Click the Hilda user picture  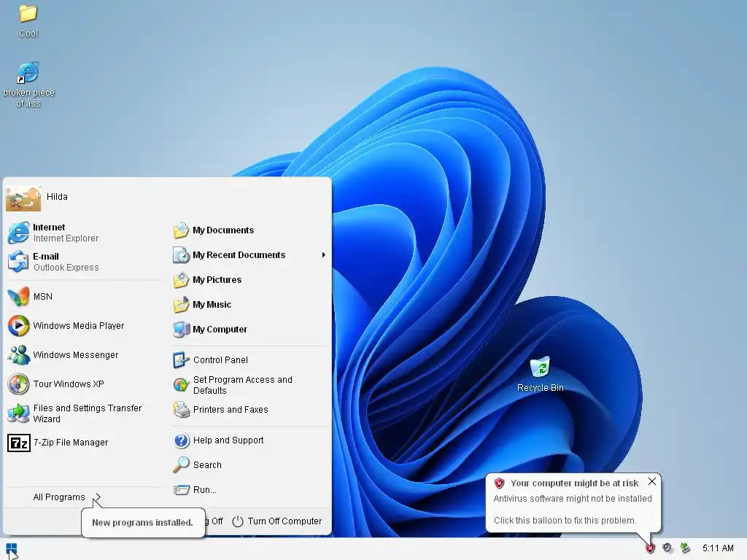pyautogui.click(x=23, y=198)
